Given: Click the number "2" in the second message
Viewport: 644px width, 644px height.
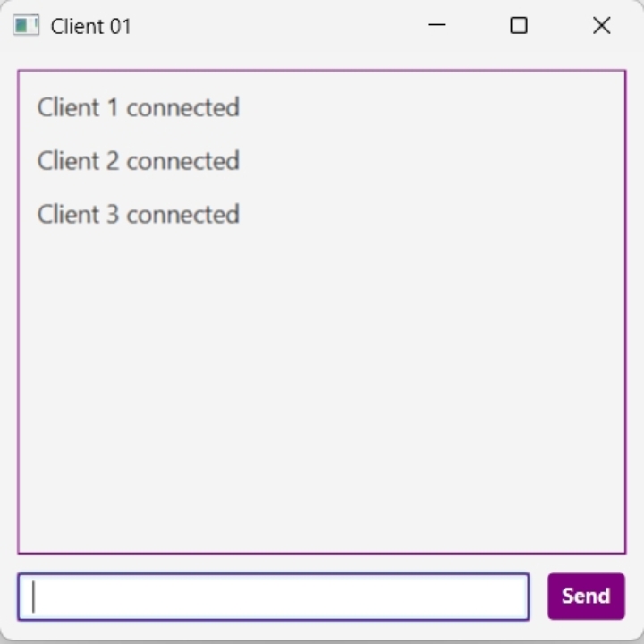Looking at the screenshot, I should [x=113, y=162].
